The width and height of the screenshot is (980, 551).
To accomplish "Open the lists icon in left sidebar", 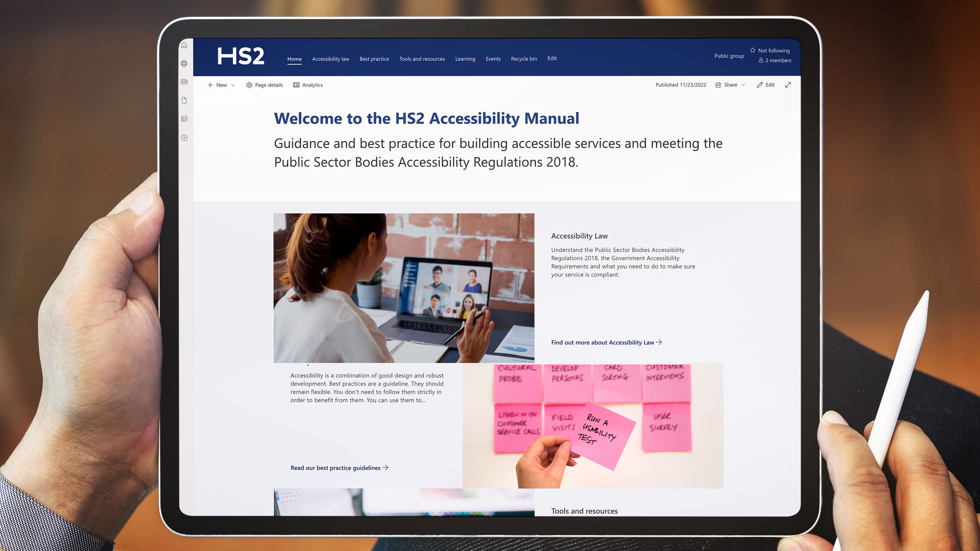I will click(184, 119).
